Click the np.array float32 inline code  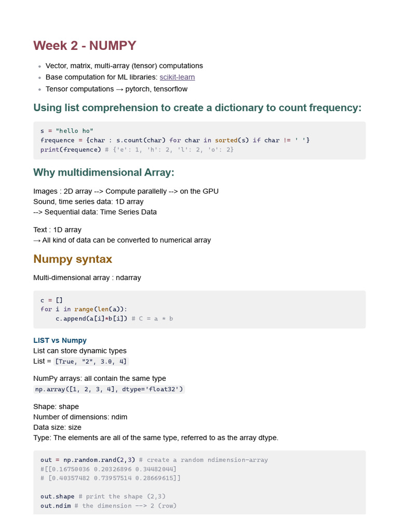(109, 389)
